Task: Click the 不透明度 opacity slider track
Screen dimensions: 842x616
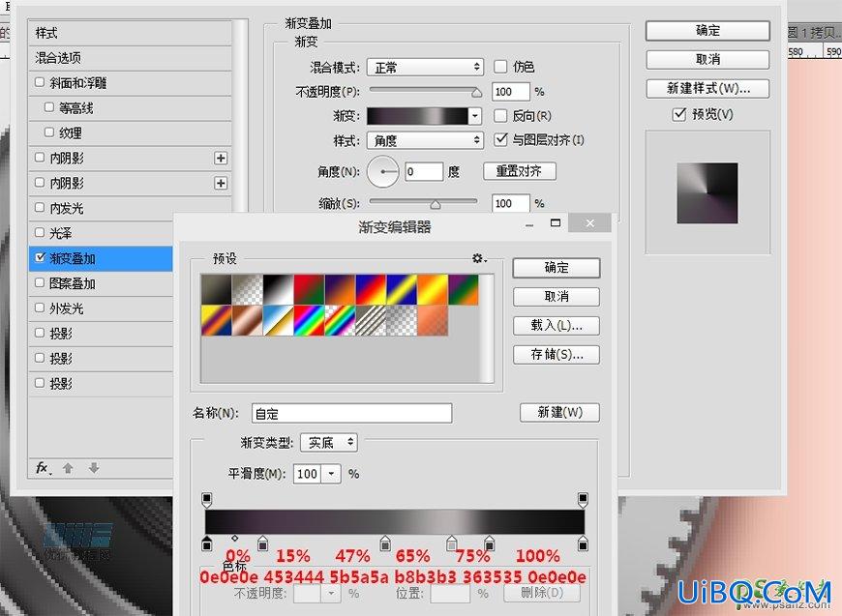Action: click(423, 90)
